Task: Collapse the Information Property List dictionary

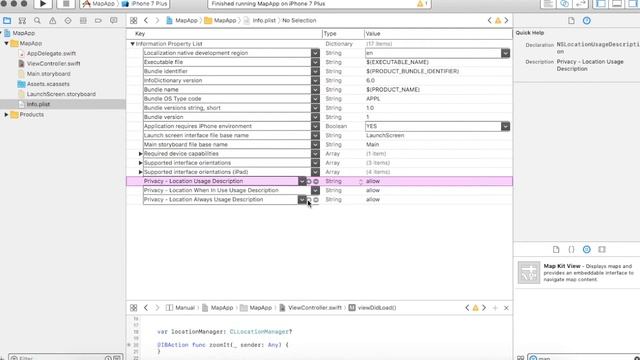Action: click(x=132, y=44)
